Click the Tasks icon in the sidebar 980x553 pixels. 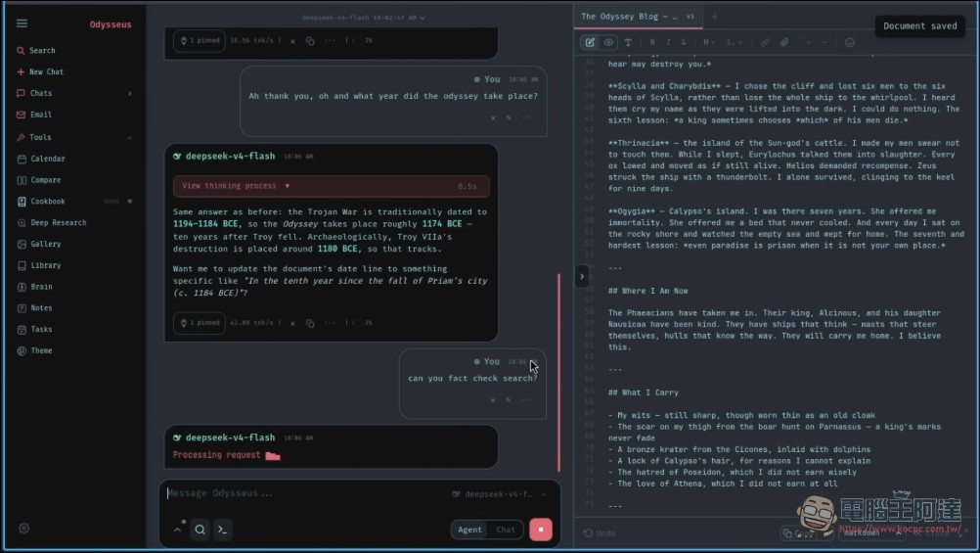pos(22,329)
